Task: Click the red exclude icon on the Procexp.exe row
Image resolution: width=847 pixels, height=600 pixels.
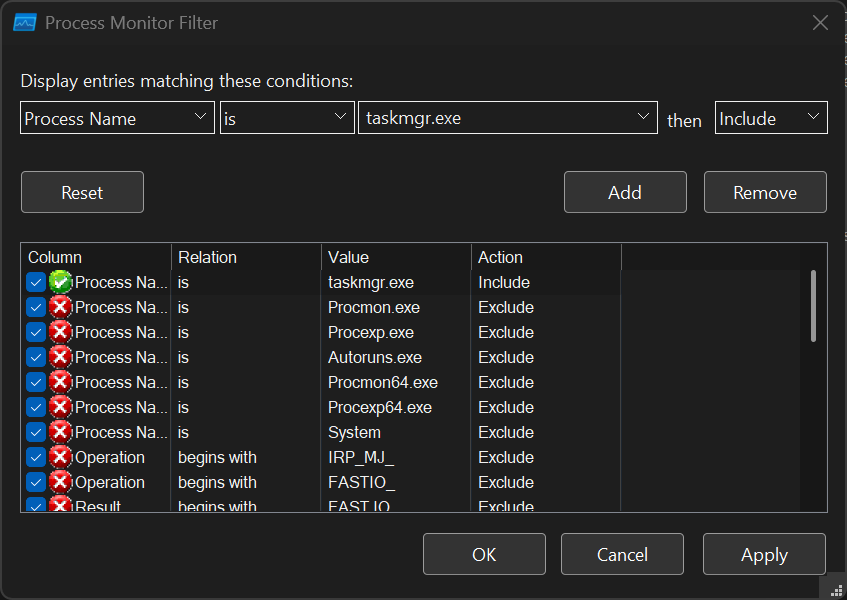Action: pyautogui.click(x=60, y=332)
